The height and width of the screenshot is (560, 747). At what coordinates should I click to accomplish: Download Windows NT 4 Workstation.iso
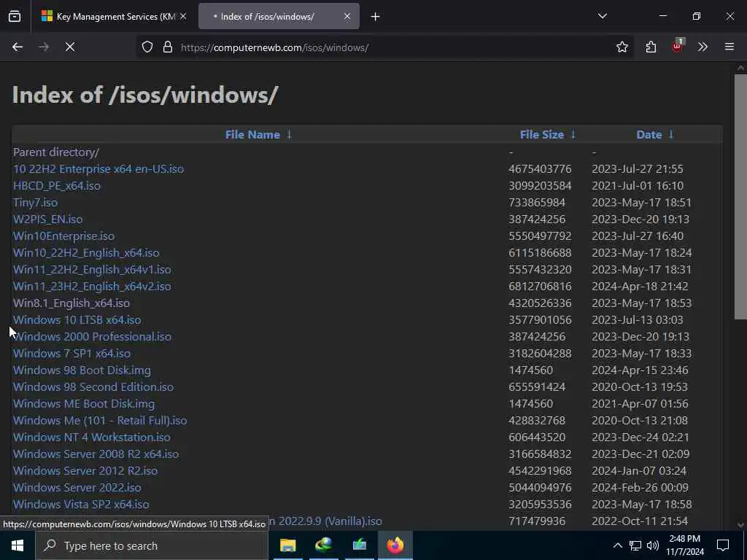91,437
